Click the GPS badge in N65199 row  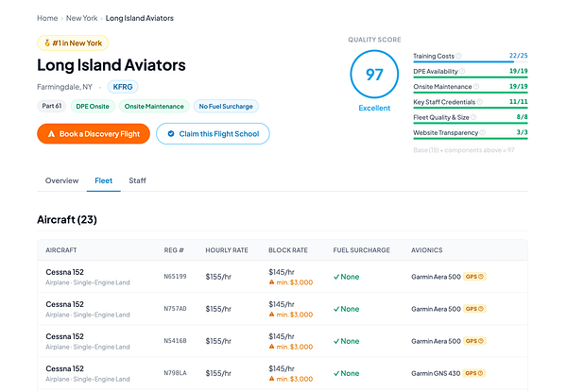474,277
